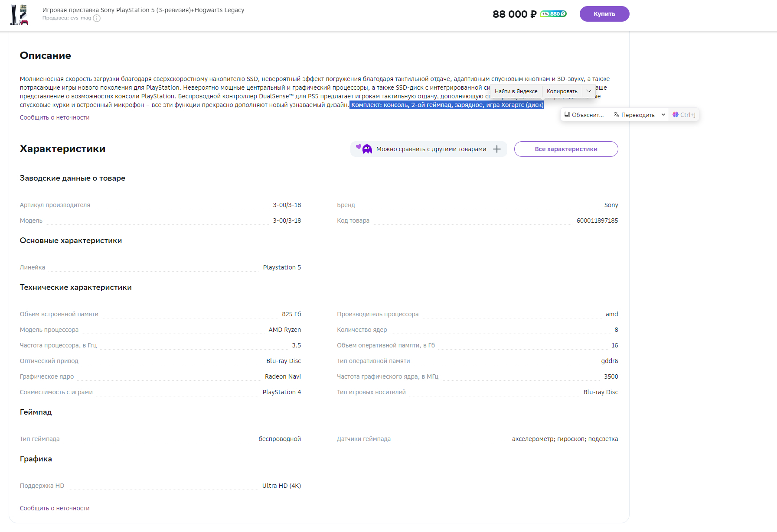Open the PlayStation 5 product thumbnail in header

point(20,14)
